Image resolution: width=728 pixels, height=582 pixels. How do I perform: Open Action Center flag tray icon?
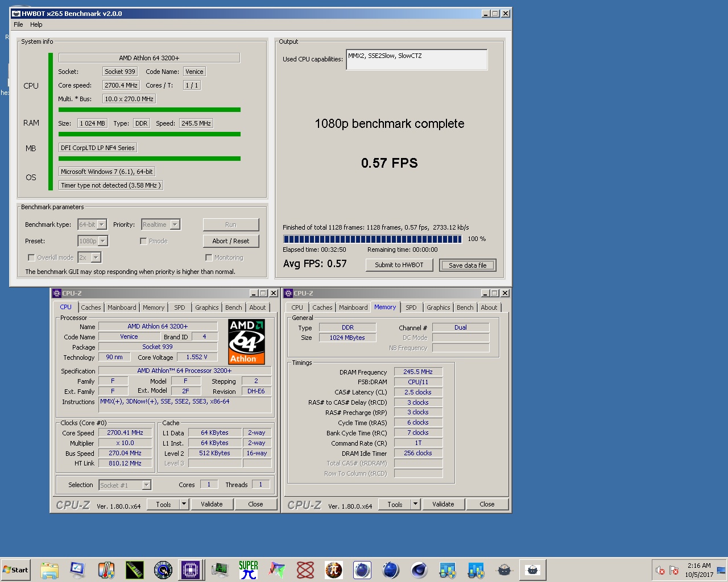(x=675, y=570)
